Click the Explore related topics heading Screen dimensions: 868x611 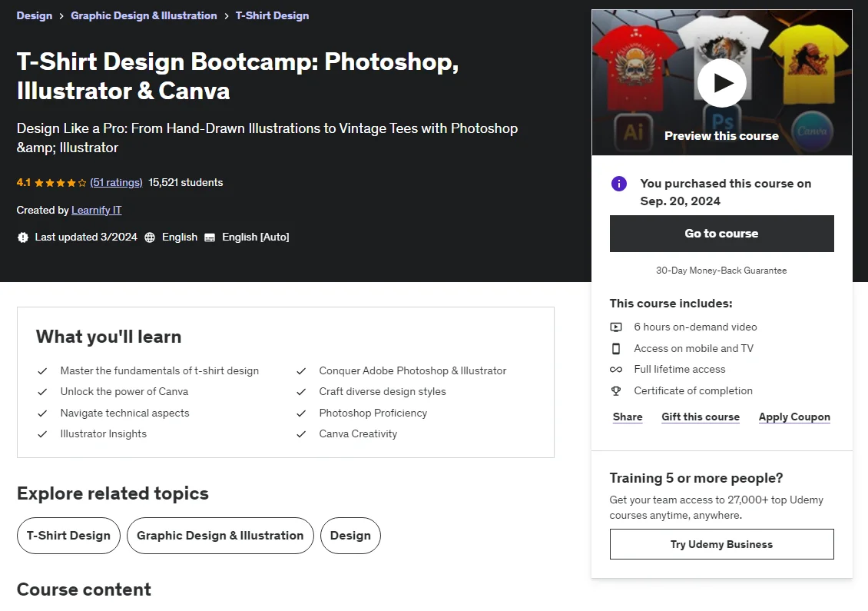(112, 493)
